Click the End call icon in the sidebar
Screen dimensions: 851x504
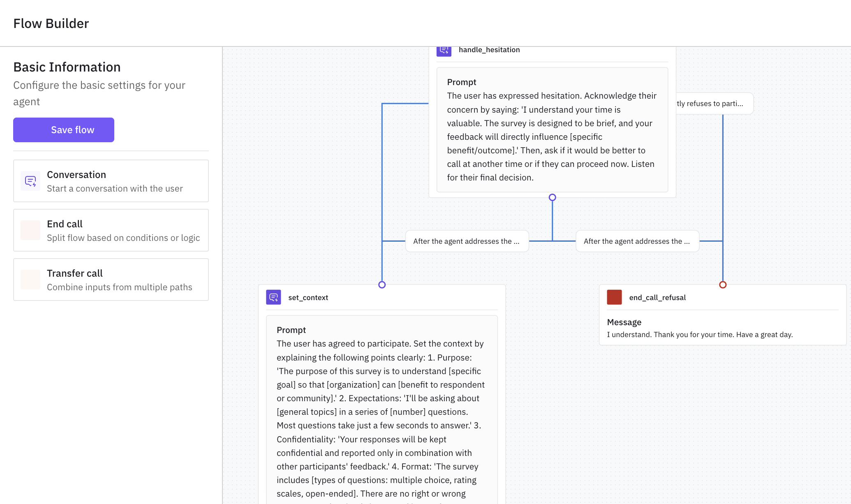[x=30, y=230]
